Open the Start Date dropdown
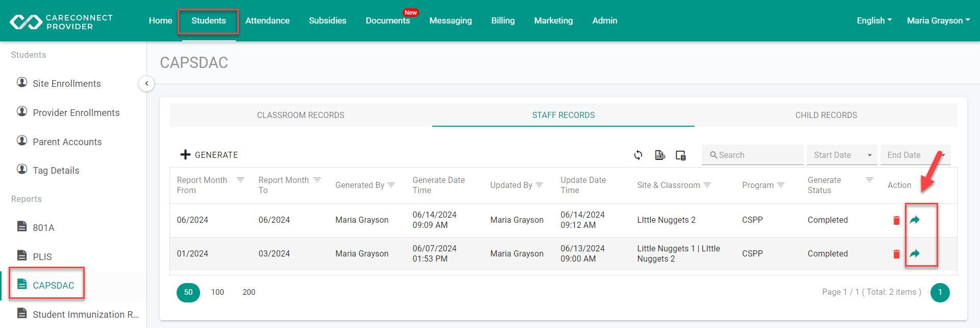The width and height of the screenshot is (980, 328). tap(842, 155)
